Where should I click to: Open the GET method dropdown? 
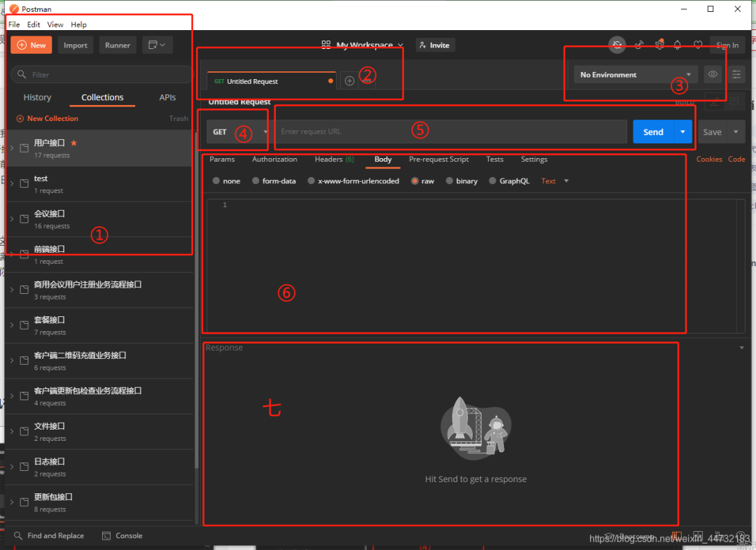(238, 132)
